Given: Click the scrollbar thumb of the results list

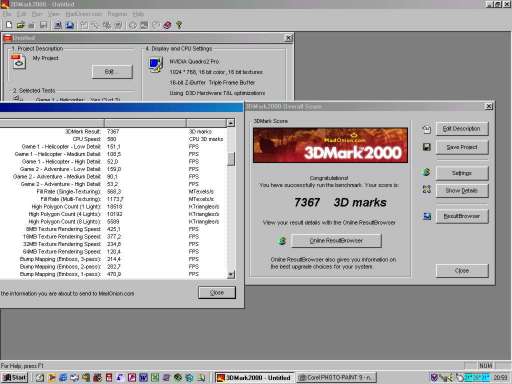Looking at the screenshot, I should (x=231, y=159).
